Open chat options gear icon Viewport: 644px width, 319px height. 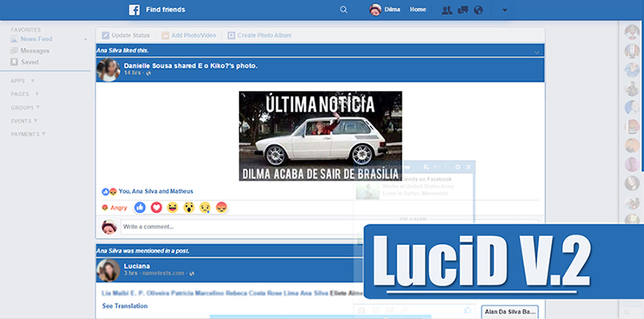[458, 167]
